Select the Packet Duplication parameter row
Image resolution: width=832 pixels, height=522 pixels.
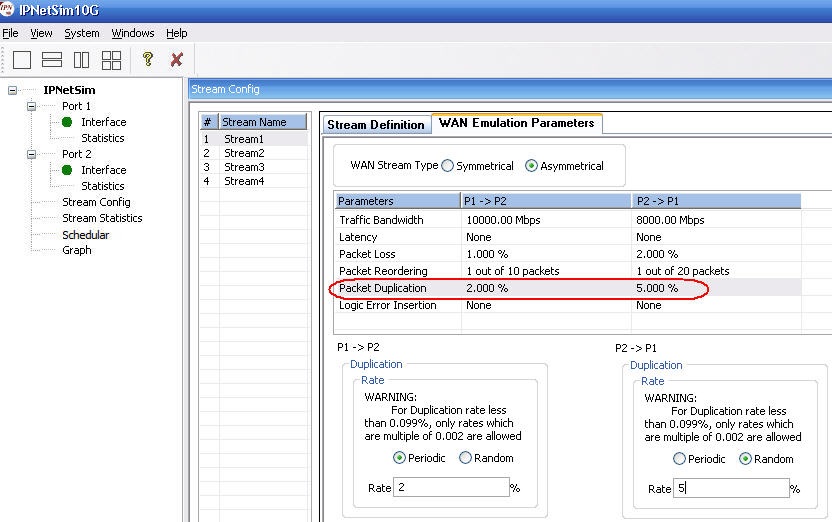point(568,288)
